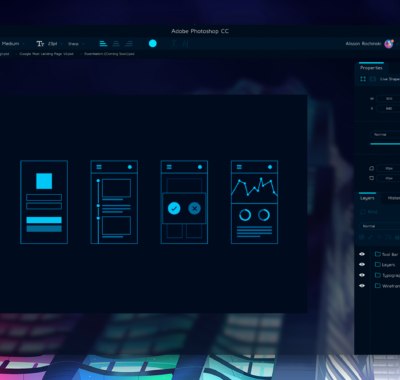The image size is (400, 380).
Task: Toggle visibility of the Layers group
Action: (x=362, y=264)
